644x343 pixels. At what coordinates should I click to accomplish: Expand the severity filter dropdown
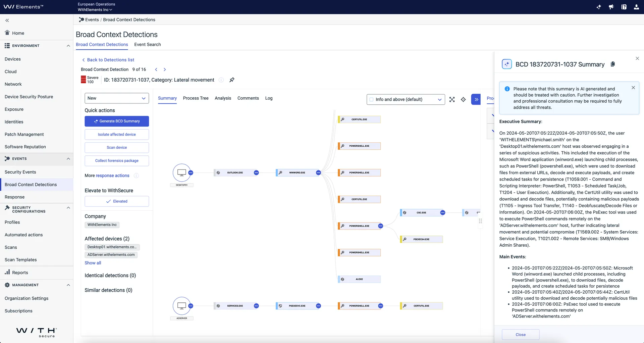coord(439,99)
